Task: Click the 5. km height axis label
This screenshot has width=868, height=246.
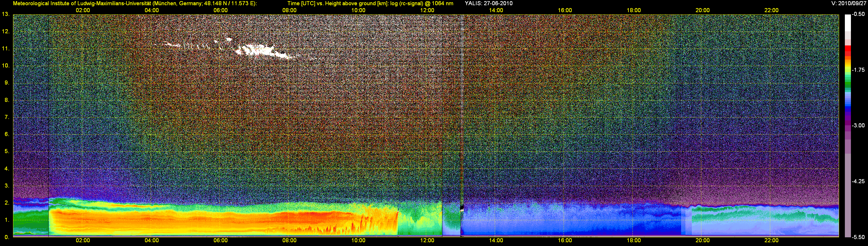Action: (x=7, y=151)
